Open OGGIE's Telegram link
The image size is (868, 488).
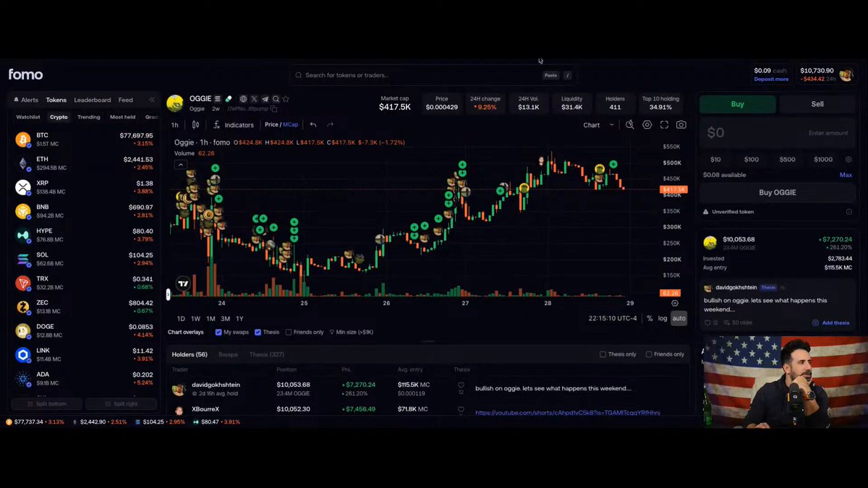tap(265, 99)
